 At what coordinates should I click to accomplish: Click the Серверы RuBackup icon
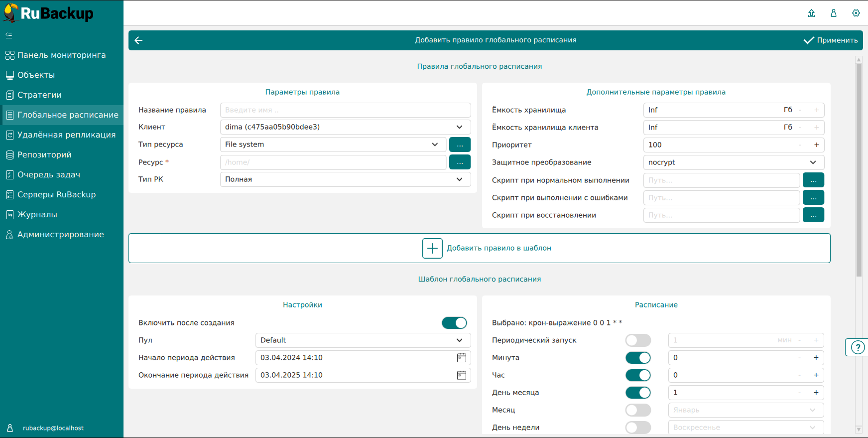(9, 194)
